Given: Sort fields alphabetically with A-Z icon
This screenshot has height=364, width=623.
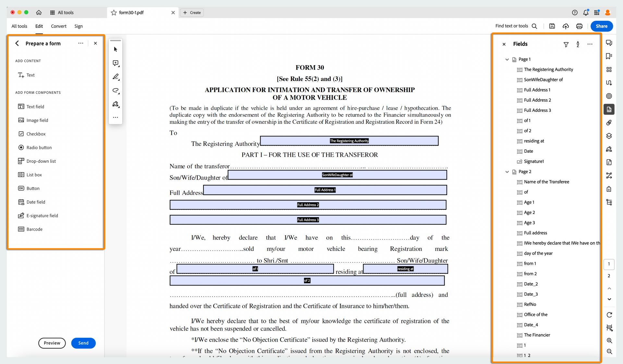Looking at the screenshot, I should coord(578,44).
